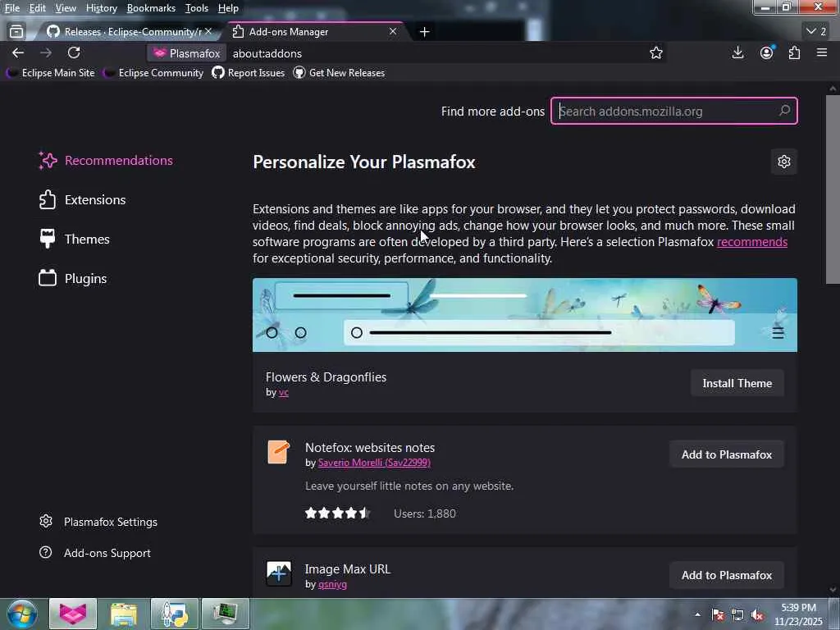Close the Releases Eclipse-Community tab
This screenshot has height=630, width=840.
(208, 32)
